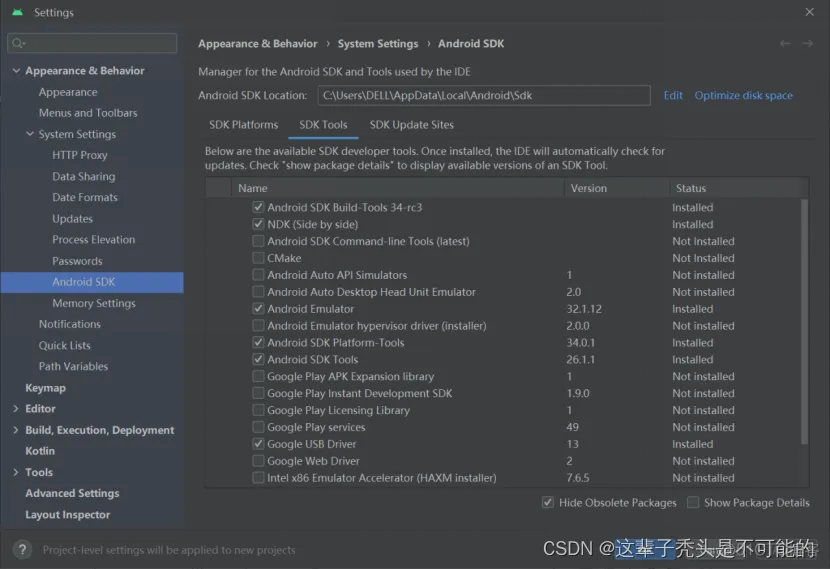
Task: Check Android Emulator hypervisor driver (installer)
Action: [x=258, y=326]
